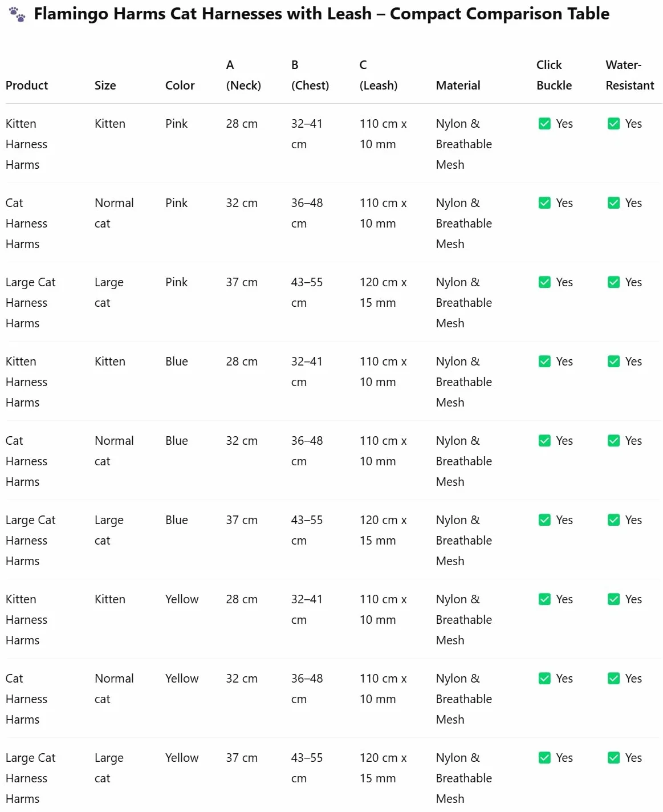Select the Yellow color cell for Large Cat
Image resolution: width=663 pixels, height=812 pixels.
tap(182, 758)
